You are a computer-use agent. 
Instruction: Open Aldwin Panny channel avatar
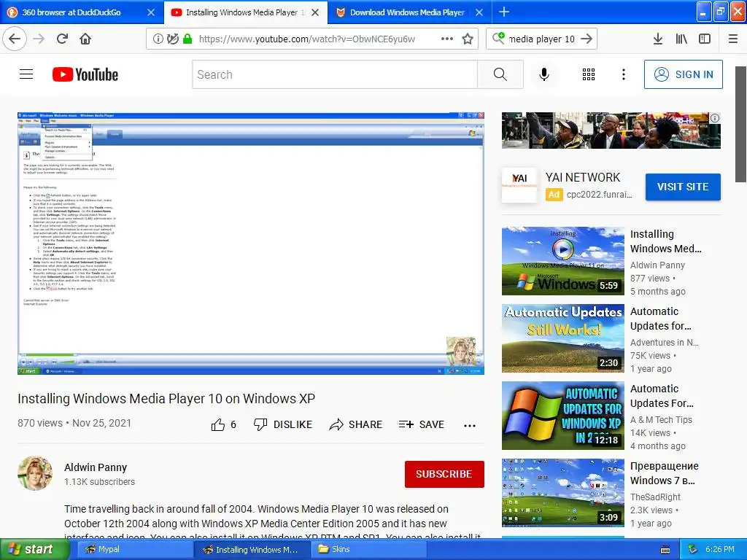[35, 472]
